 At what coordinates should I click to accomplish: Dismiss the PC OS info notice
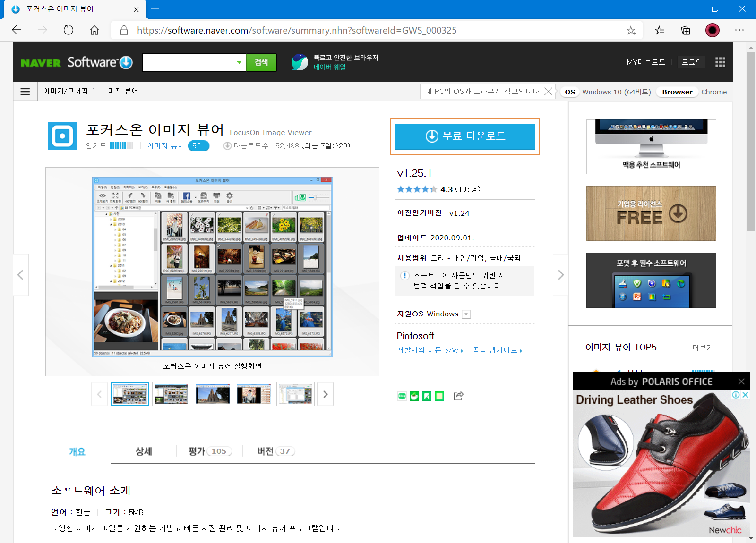tap(548, 92)
